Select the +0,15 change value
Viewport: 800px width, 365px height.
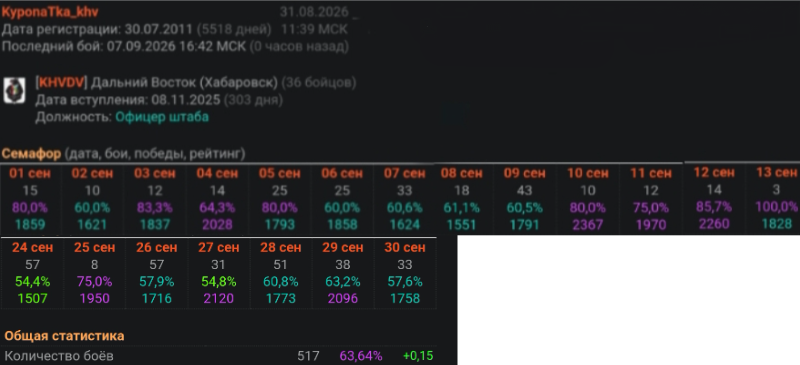click(418, 356)
